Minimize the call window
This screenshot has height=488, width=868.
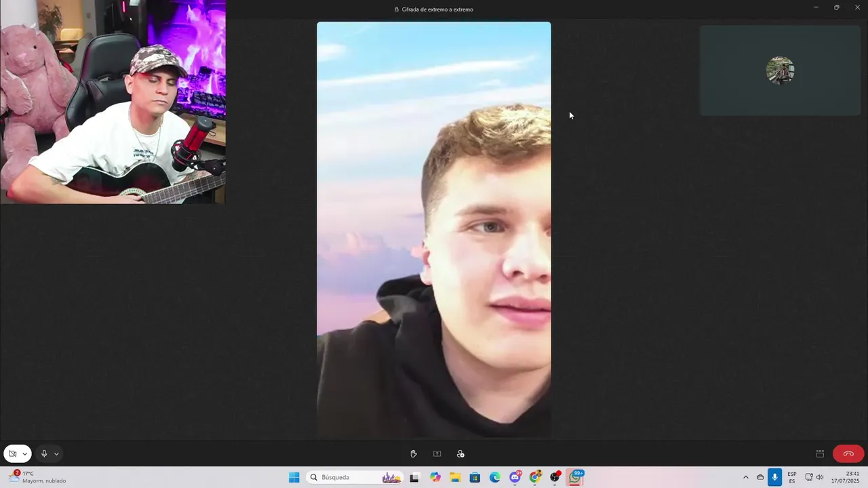[816, 7]
